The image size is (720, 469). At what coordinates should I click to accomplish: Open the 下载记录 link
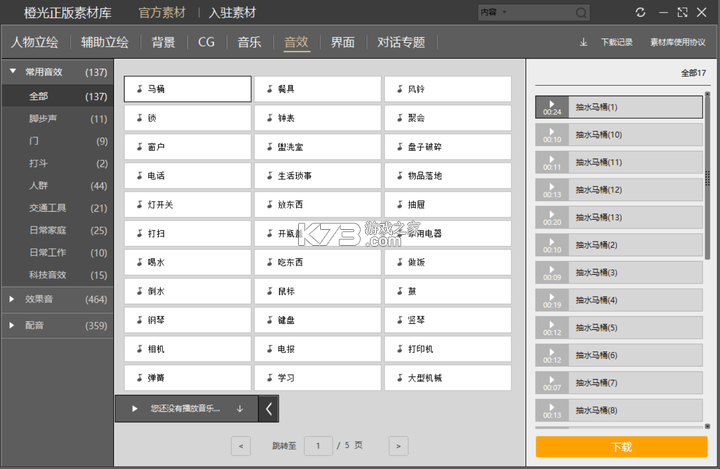617,42
